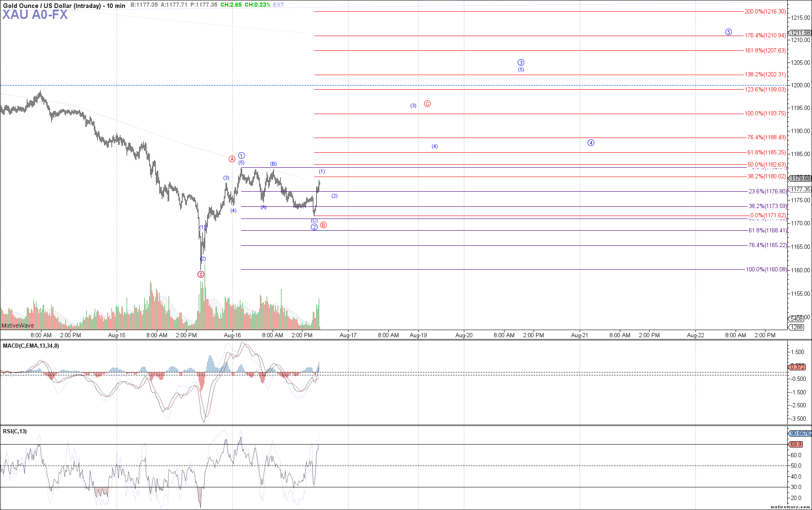This screenshot has height=510, width=812.
Task: Open the motivewave.com link at bottom right
Action: pos(790,507)
